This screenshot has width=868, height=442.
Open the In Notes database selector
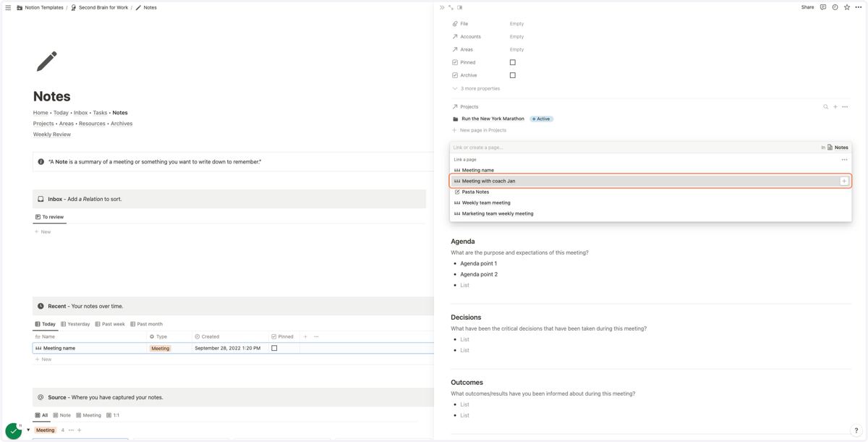point(835,148)
